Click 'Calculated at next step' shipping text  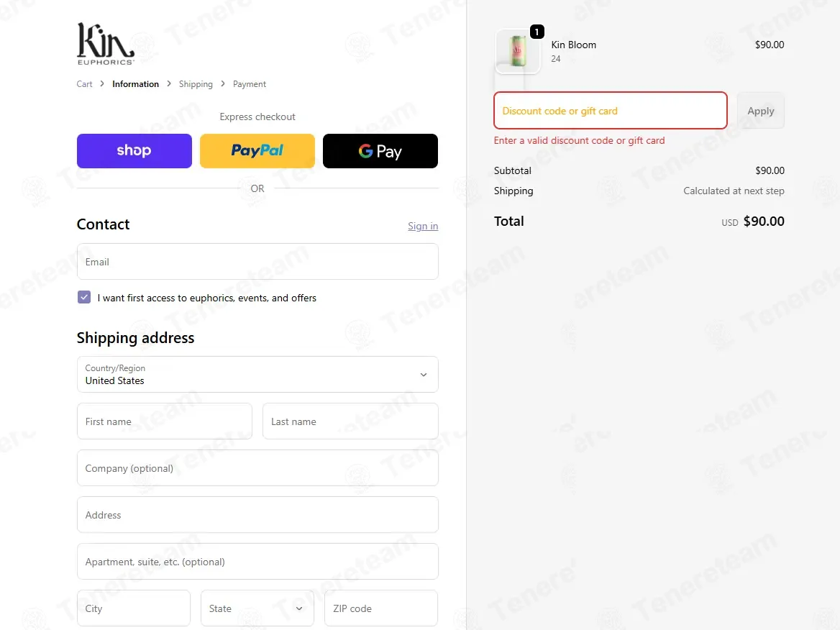tap(734, 191)
